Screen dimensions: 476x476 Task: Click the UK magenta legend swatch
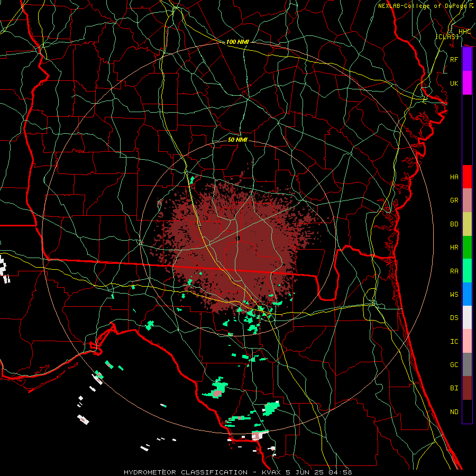467,83
